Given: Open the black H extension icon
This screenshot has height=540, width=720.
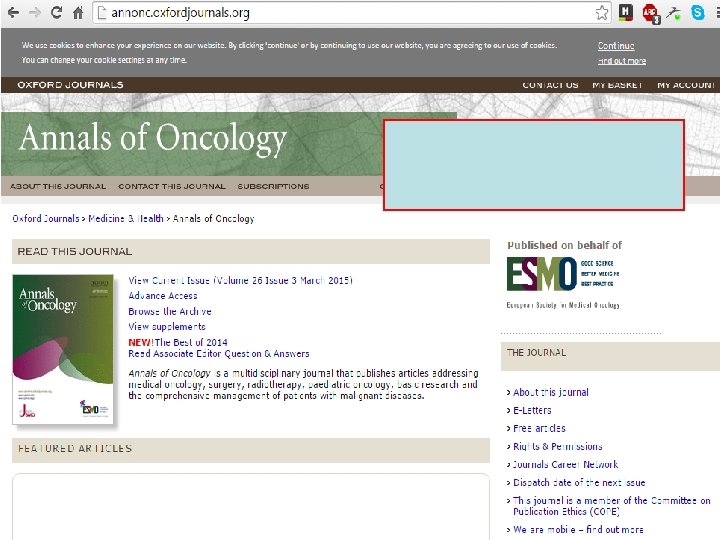Looking at the screenshot, I should pyautogui.click(x=625, y=12).
